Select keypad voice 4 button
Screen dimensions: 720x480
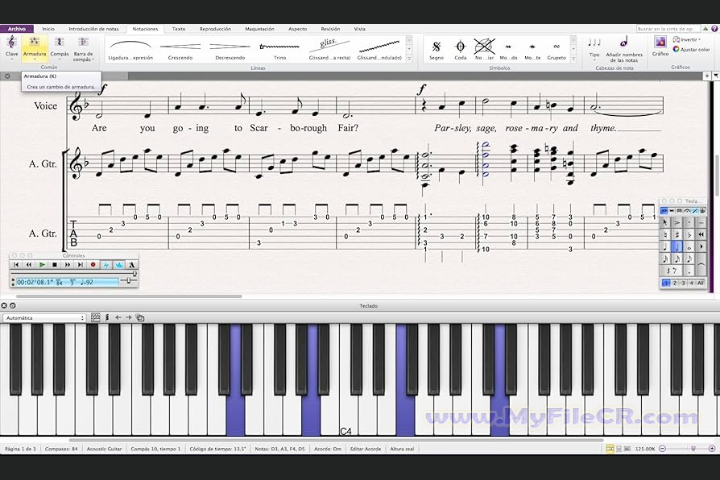(692, 283)
